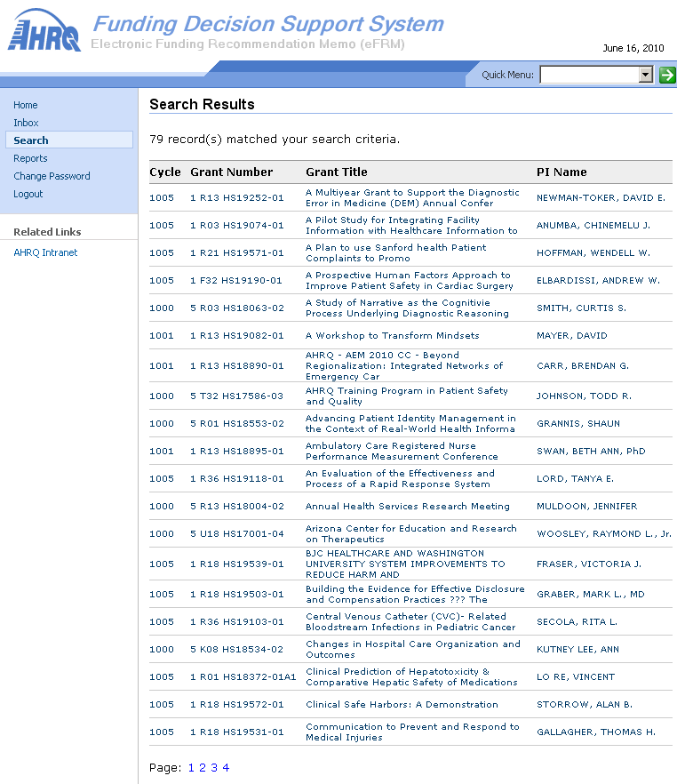Select PI name SWAN, BETH ANN, PhD
Screen dimensions: 677x784
pos(591,451)
